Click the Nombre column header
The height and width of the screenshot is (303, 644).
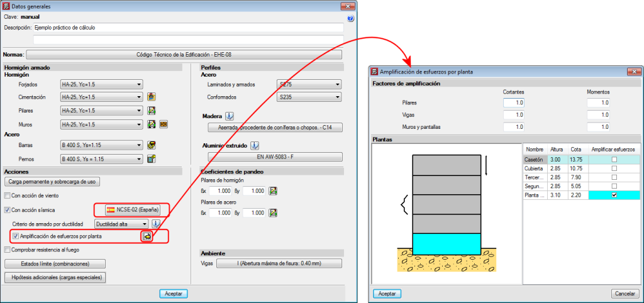(x=534, y=150)
